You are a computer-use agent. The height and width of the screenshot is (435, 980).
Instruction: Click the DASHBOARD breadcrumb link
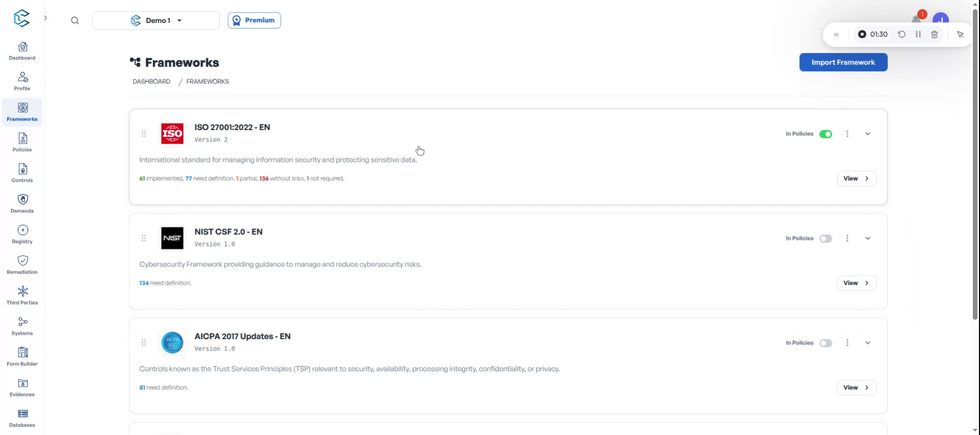point(152,82)
